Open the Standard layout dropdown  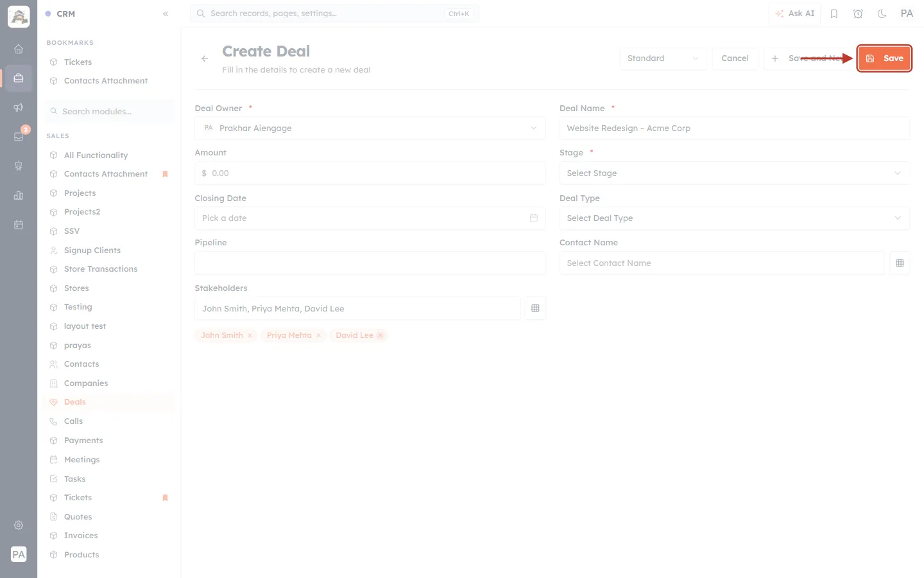tap(663, 58)
